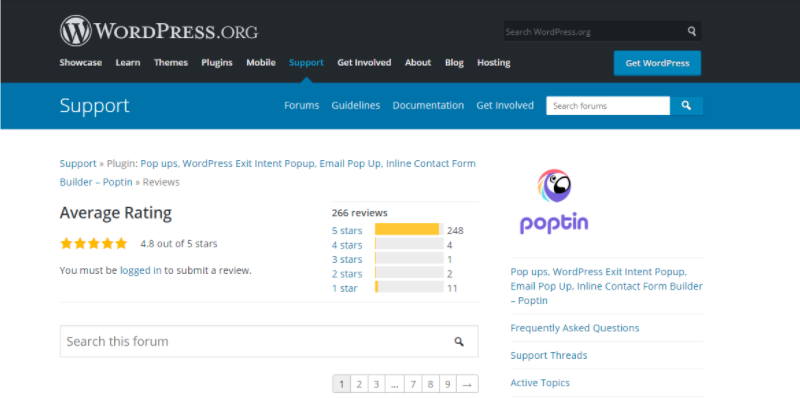Open the Learn menu item
This screenshot has width=800, height=398.
pos(128,63)
